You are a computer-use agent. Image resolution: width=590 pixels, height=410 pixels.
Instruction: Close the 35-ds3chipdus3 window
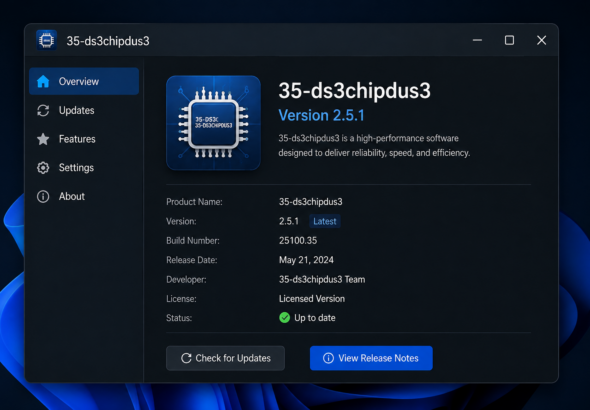(x=541, y=40)
